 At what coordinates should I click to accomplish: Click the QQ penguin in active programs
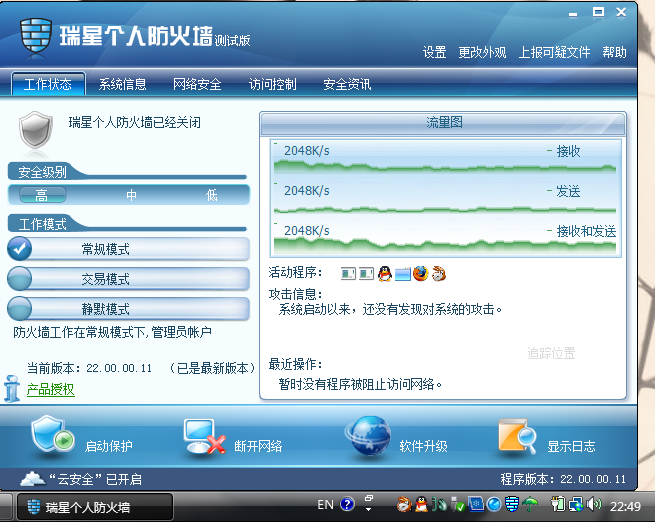[384, 274]
